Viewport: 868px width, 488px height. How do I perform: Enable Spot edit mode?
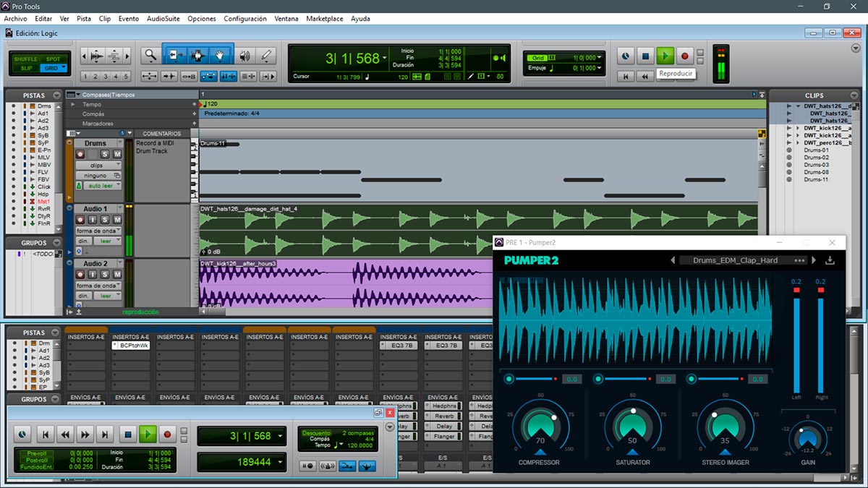point(54,59)
